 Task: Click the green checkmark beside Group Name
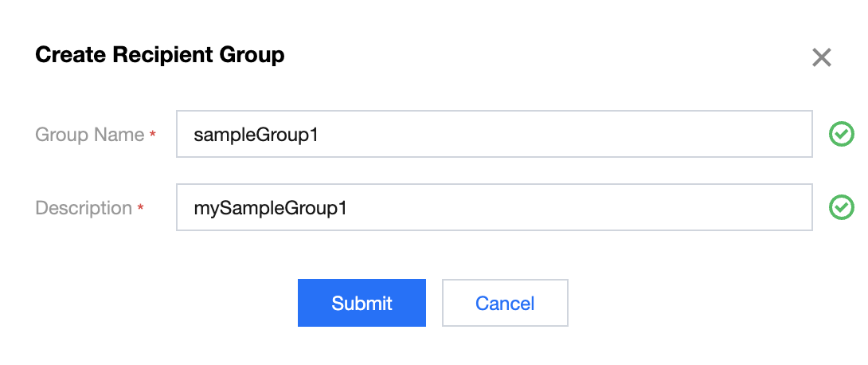tap(841, 135)
